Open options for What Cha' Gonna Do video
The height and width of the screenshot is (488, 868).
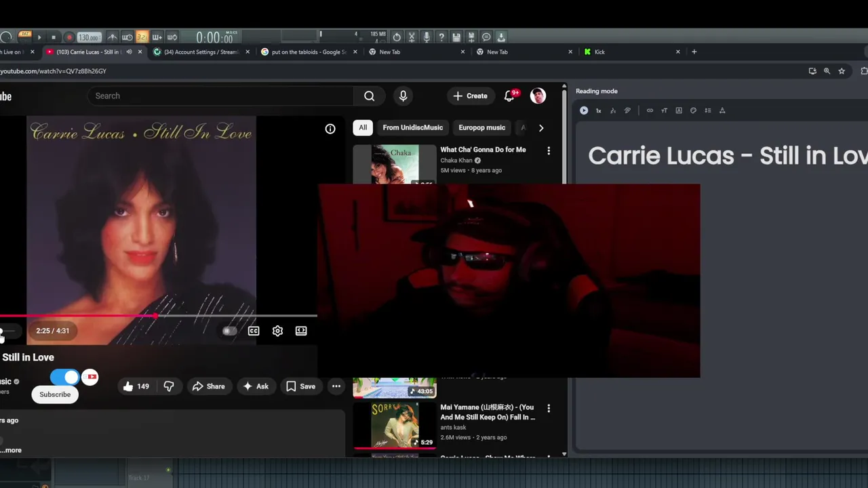pyautogui.click(x=549, y=150)
